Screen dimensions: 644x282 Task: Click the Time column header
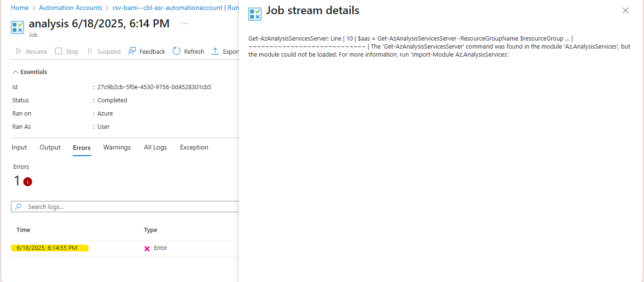[23, 230]
